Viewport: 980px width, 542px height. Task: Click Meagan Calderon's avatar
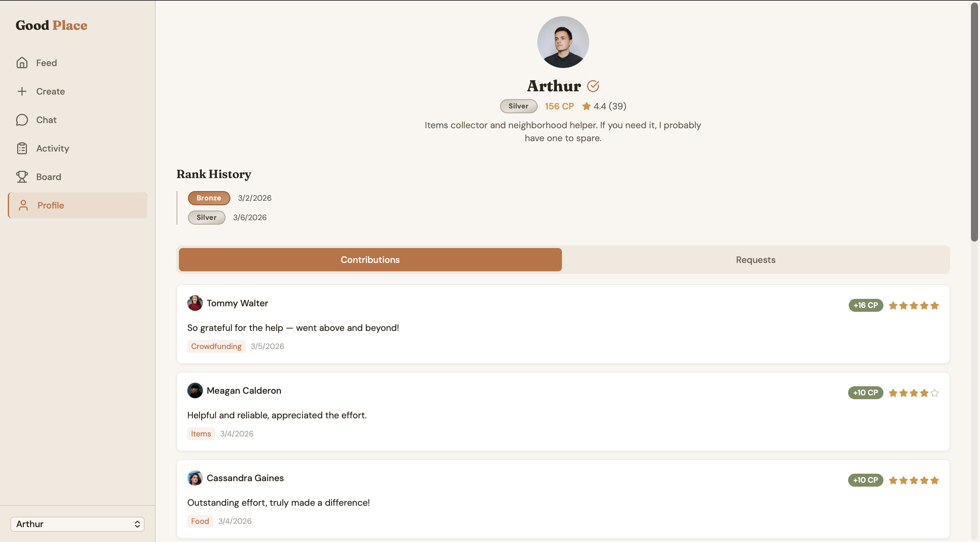[195, 391]
